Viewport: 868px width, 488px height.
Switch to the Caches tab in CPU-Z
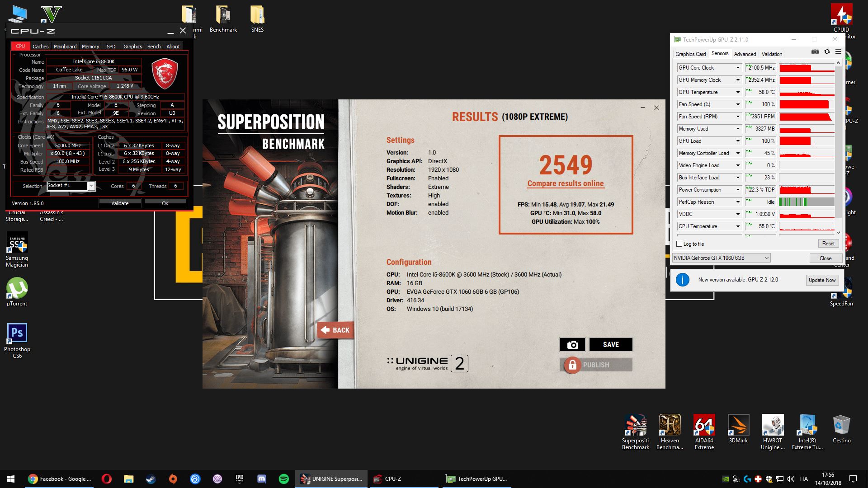pyautogui.click(x=40, y=47)
